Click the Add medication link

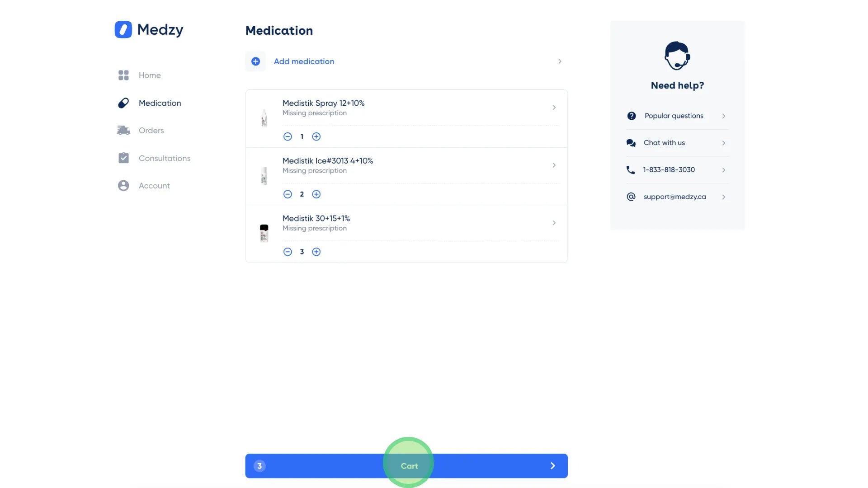tap(303, 61)
